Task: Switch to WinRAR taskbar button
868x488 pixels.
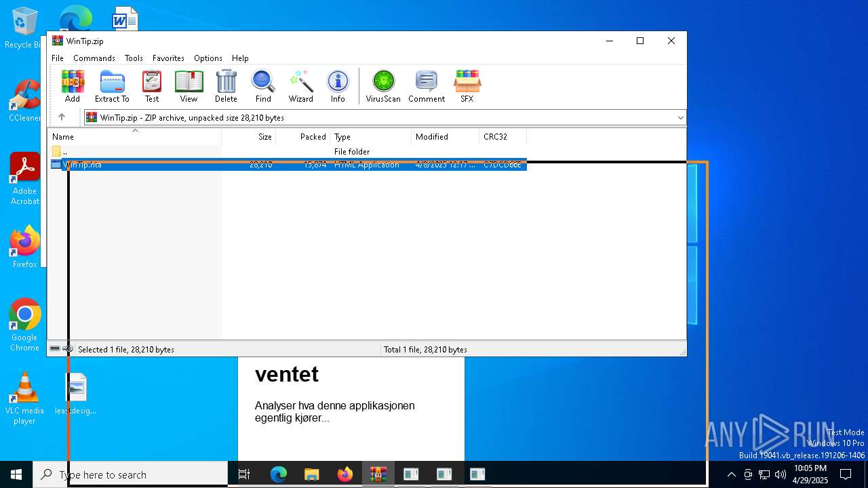Action: pos(378,474)
